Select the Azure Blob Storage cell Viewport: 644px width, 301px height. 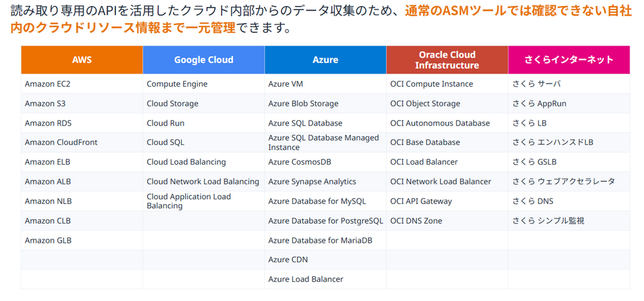point(325,104)
